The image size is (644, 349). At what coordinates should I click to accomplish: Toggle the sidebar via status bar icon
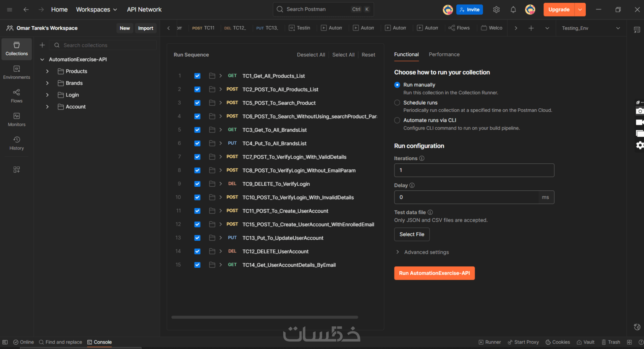[x=5, y=342]
